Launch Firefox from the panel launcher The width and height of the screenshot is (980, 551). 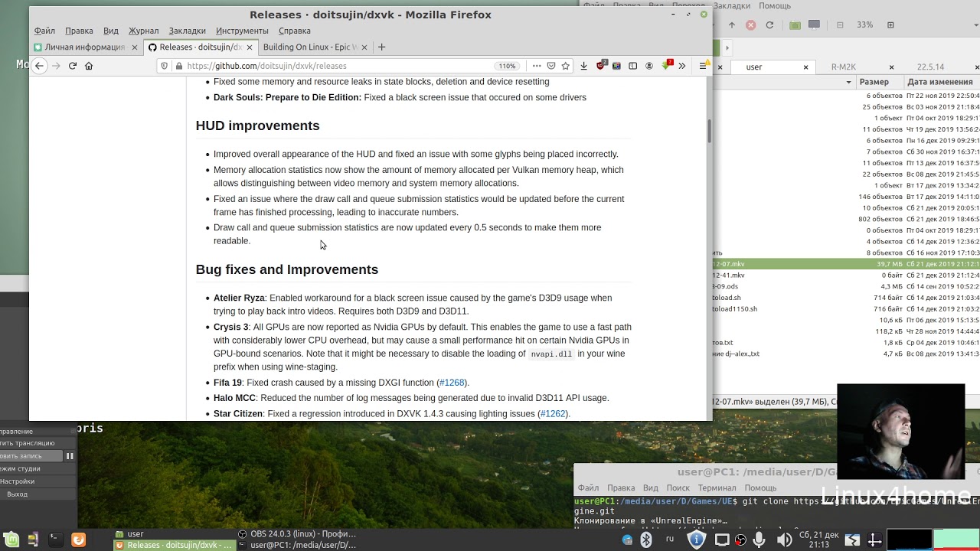click(x=78, y=540)
